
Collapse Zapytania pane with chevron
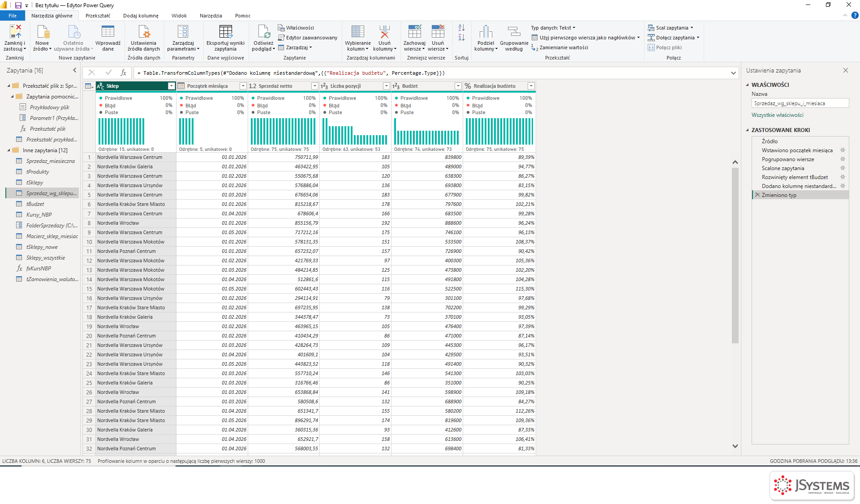[x=75, y=70]
